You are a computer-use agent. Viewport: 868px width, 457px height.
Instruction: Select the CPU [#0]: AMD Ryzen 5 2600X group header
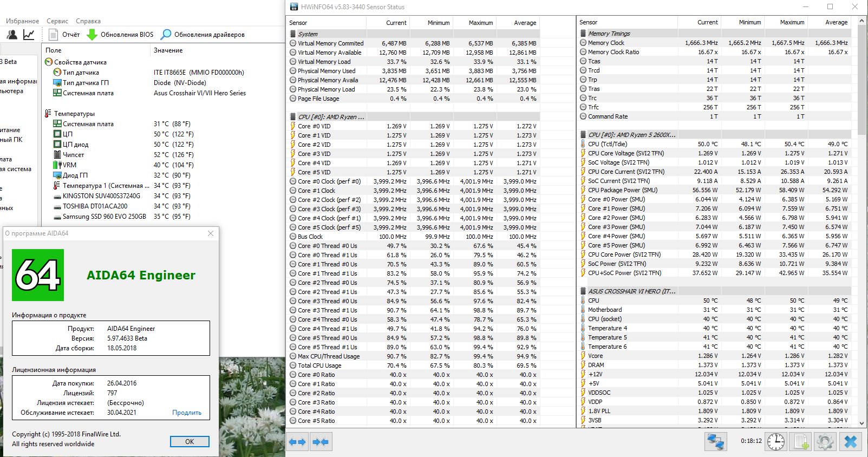tap(714, 135)
